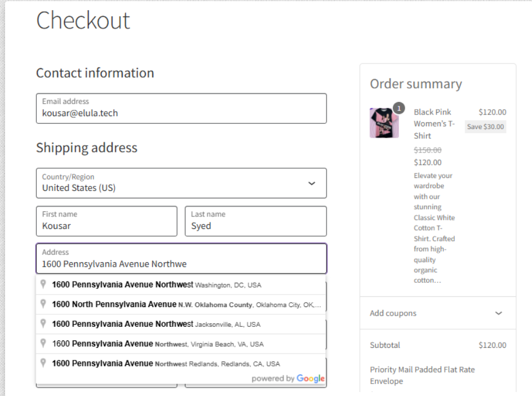Click the pin icon beside Virginia Beach suggestion
Screen dimensions: 532x396
coord(43,343)
